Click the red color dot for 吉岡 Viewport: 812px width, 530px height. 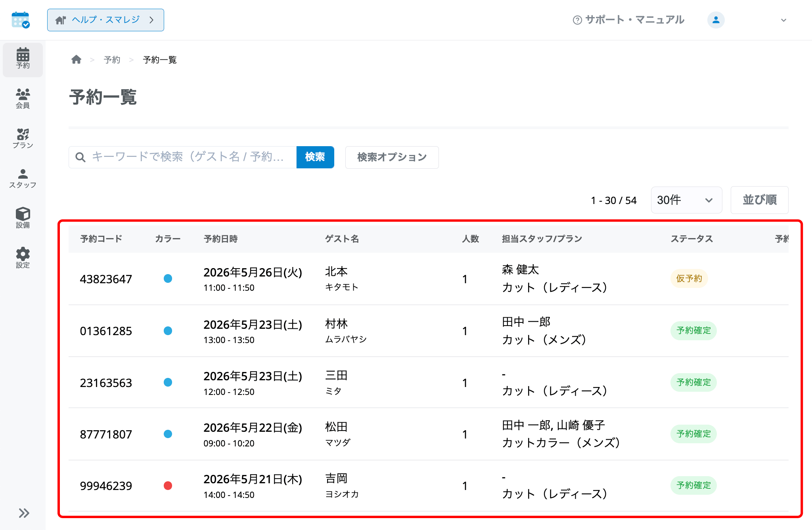click(168, 486)
